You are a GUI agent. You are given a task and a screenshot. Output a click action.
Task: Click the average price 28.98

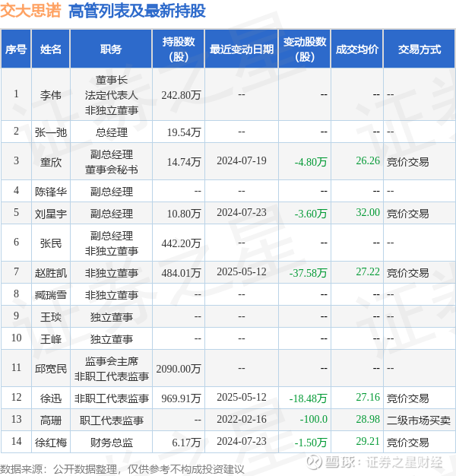pos(368,419)
